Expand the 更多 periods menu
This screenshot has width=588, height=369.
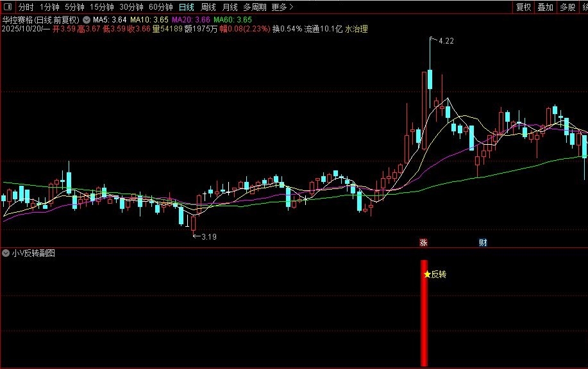(x=282, y=7)
